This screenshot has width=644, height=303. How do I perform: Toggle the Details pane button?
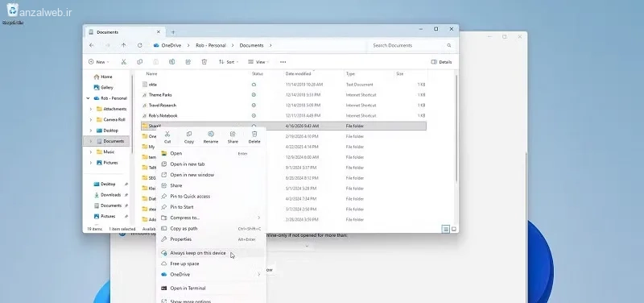tap(441, 62)
